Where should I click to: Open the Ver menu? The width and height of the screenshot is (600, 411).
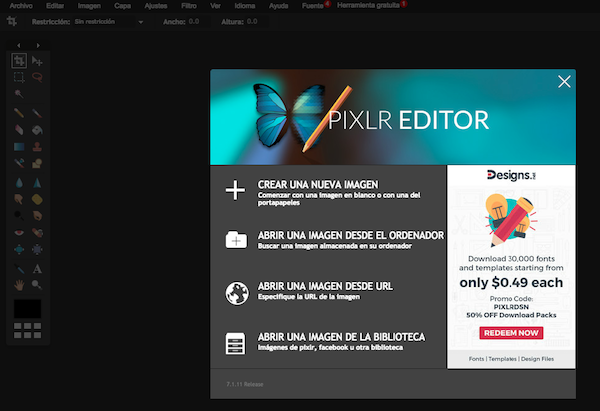coord(215,6)
